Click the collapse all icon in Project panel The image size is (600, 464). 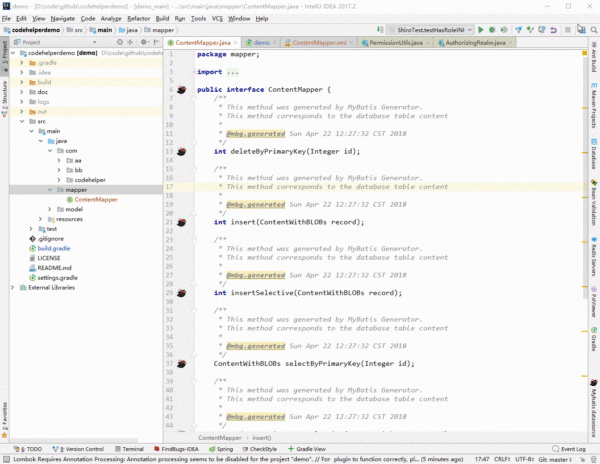[130, 42]
